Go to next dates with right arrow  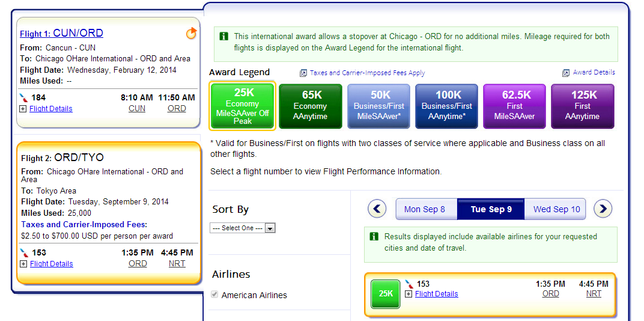click(603, 209)
